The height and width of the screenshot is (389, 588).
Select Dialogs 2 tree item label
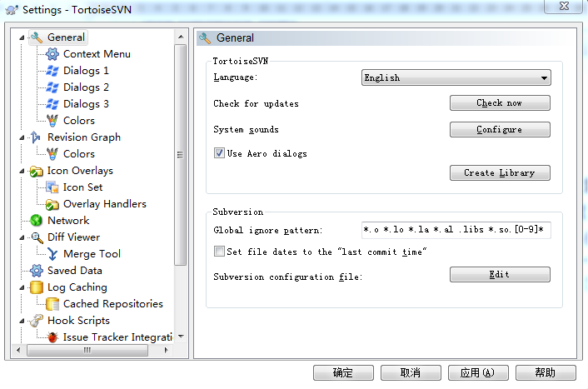86,87
